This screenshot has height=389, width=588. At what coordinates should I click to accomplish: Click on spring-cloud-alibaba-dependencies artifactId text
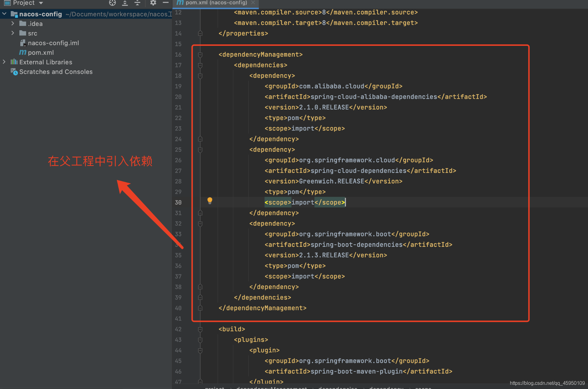pyautogui.click(x=374, y=97)
